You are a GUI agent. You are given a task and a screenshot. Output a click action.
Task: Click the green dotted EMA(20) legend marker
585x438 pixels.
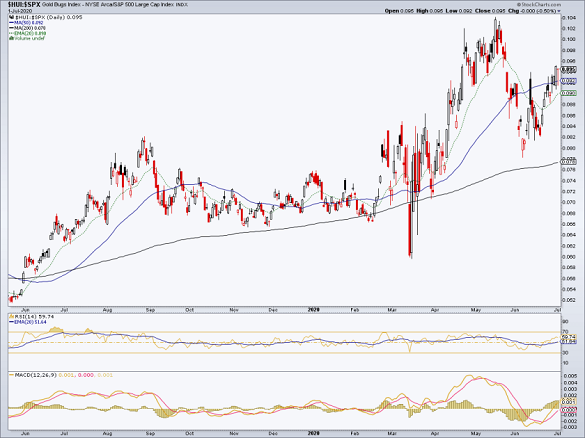coord(12,33)
